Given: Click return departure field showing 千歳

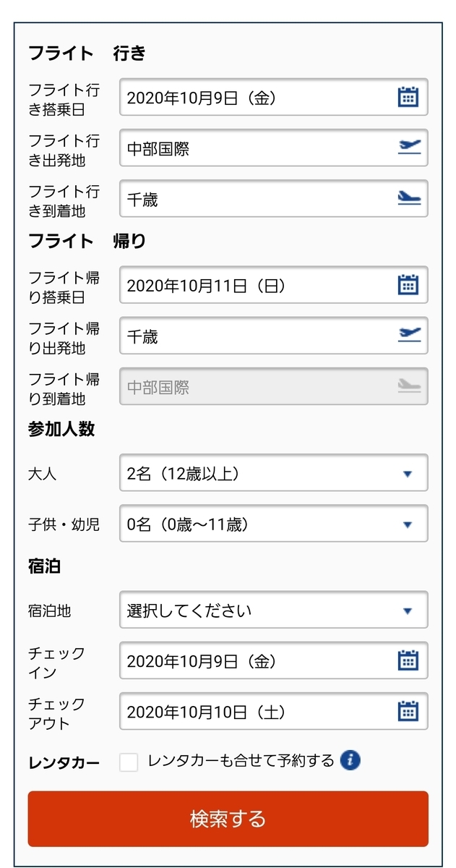Looking at the screenshot, I should [273, 336].
